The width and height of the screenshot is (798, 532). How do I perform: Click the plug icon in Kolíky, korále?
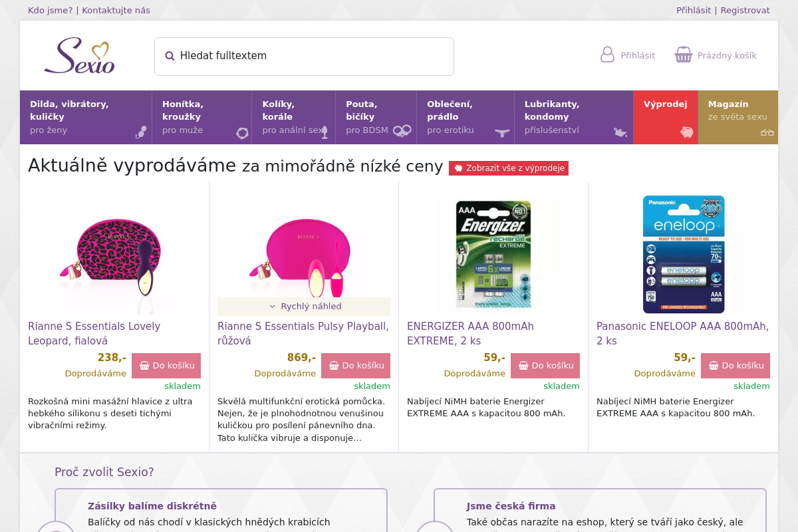(325, 132)
